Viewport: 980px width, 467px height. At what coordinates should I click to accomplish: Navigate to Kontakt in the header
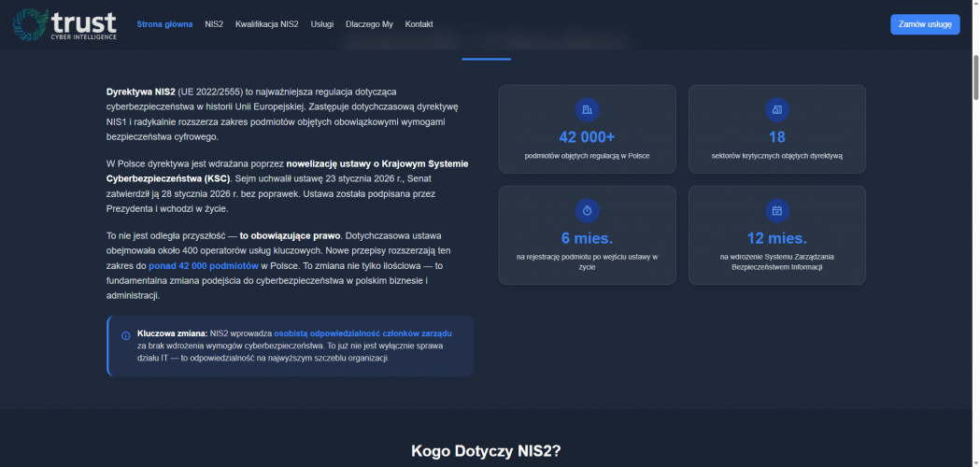click(419, 24)
